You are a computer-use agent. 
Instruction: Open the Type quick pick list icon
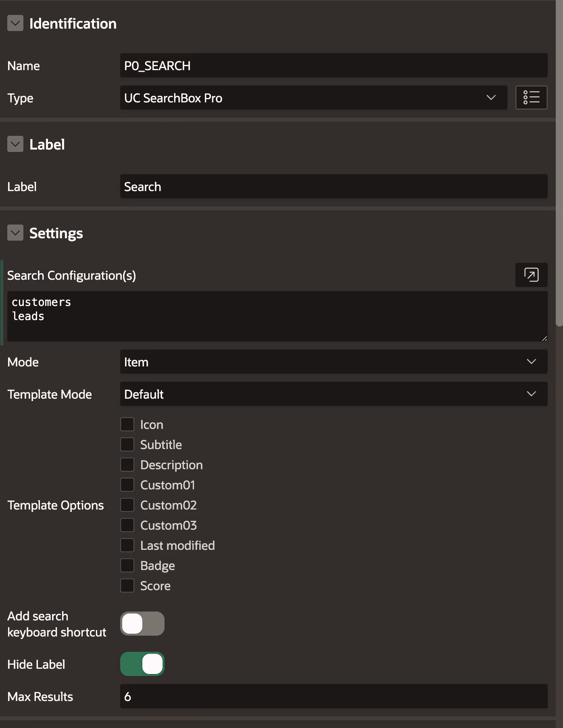tap(531, 98)
